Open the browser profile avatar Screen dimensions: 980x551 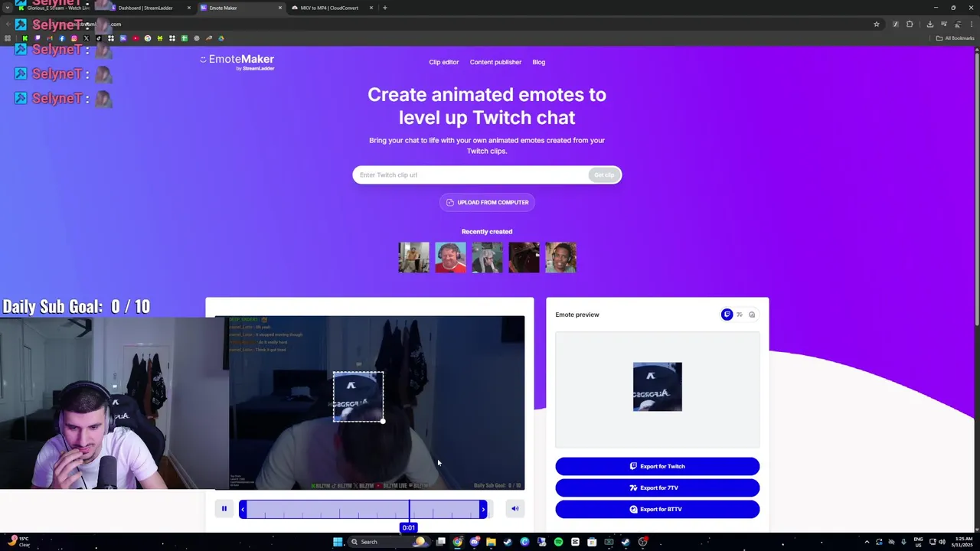click(958, 24)
